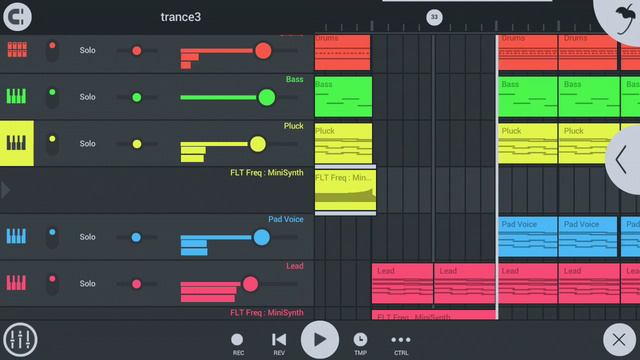The height and width of the screenshot is (360, 640).
Task: Click Bass volume slider handle
Action: click(267, 98)
